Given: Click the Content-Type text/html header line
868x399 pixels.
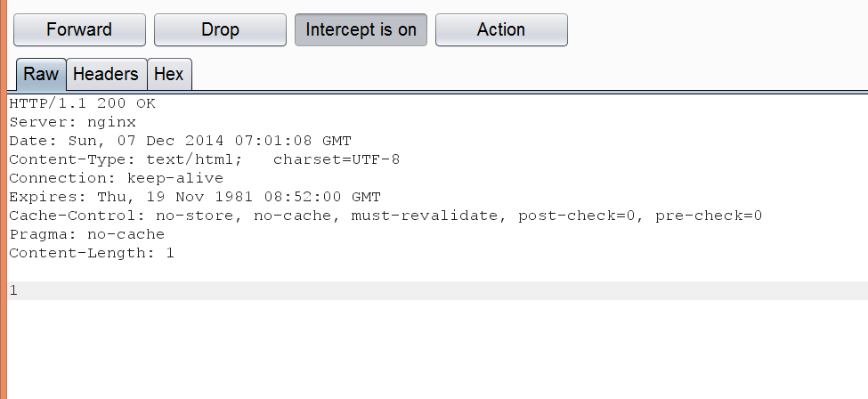Looking at the screenshot, I should [x=204, y=159].
